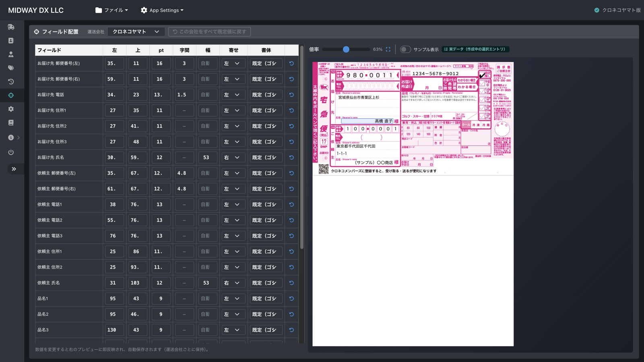Expand the sidebar with the double-chevron button
Viewport: 644px width, 362px height.
[14, 169]
